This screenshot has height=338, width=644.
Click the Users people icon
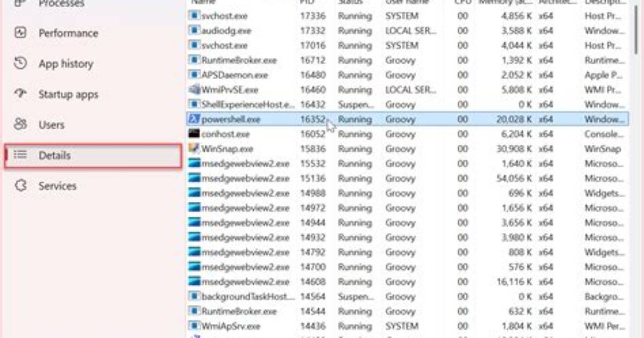tap(20, 124)
